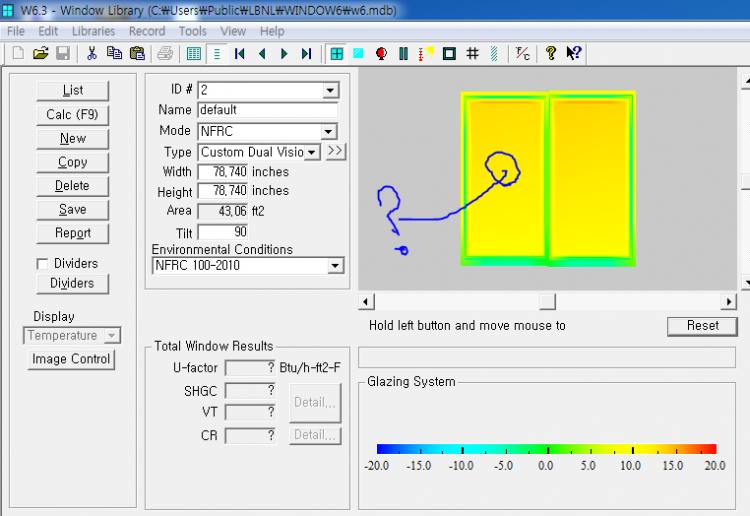The image size is (750, 516).
Task: Click the Report button
Action: click(x=73, y=233)
